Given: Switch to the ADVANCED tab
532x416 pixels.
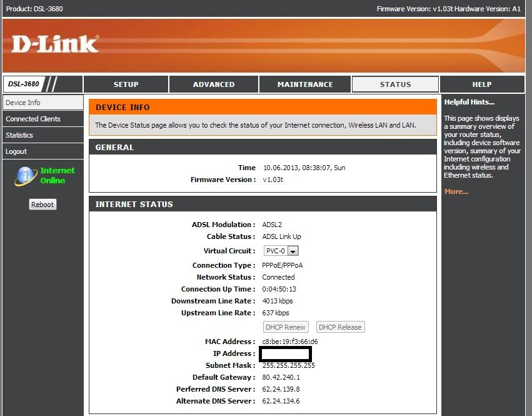Looking at the screenshot, I should pos(214,84).
